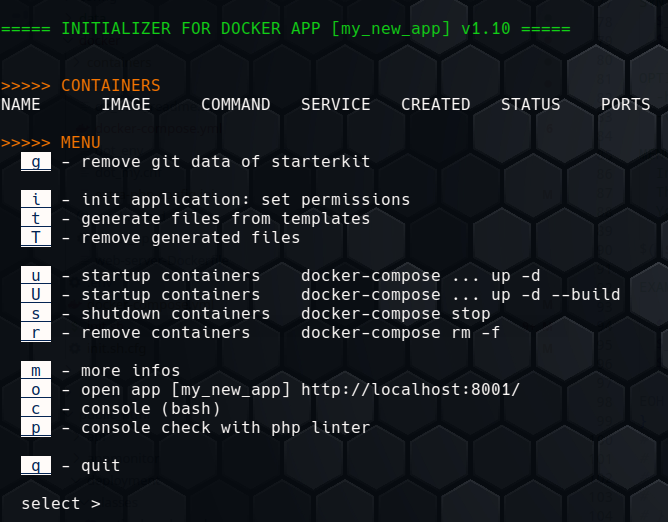Click the 'select >' input prompt
Viewport: 668px width, 522px height.
point(61,504)
